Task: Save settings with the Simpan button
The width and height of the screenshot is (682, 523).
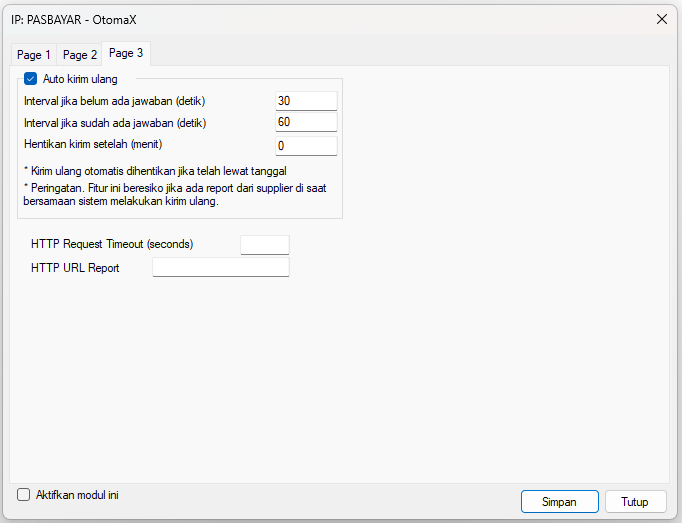Action: 560,502
